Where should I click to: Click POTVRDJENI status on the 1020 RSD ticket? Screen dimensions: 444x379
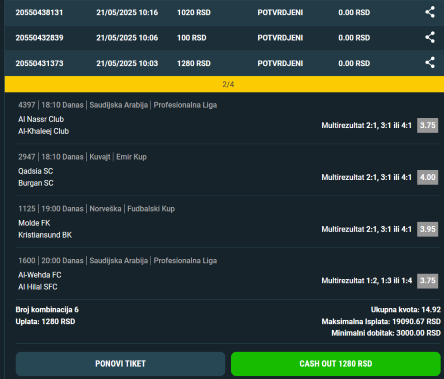pyautogui.click(x=280, y=13)
